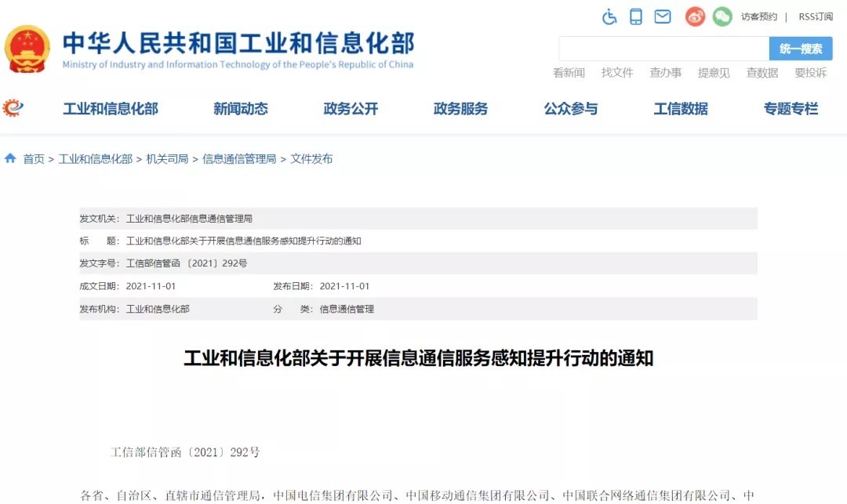Open the Weibo icon
The width and height of the screenshot is (847, 504).
click(x=695, y=16)
